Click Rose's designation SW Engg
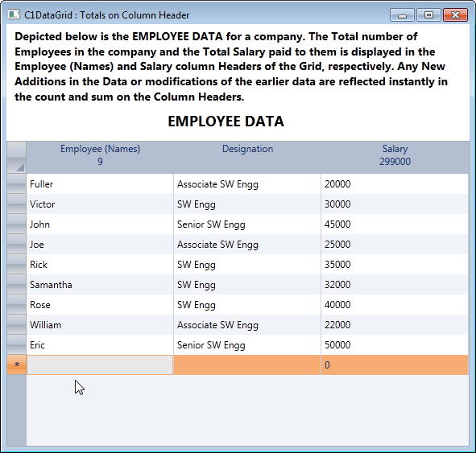This screenshot has width=476, height=453. pyautogui.click(x=247, y=304)
